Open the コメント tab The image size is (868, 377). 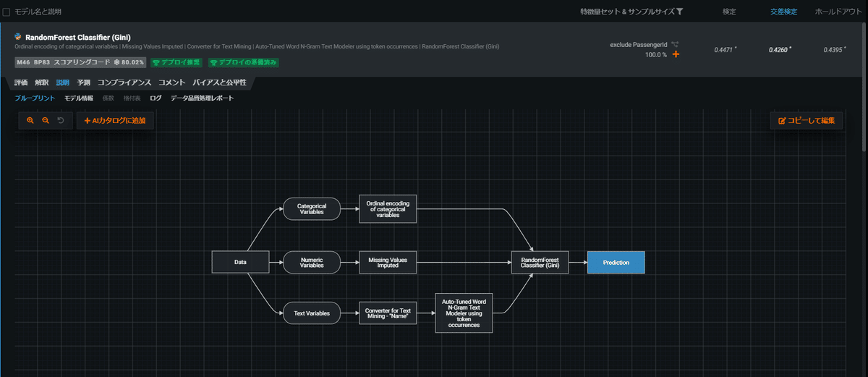pos(172,82)
